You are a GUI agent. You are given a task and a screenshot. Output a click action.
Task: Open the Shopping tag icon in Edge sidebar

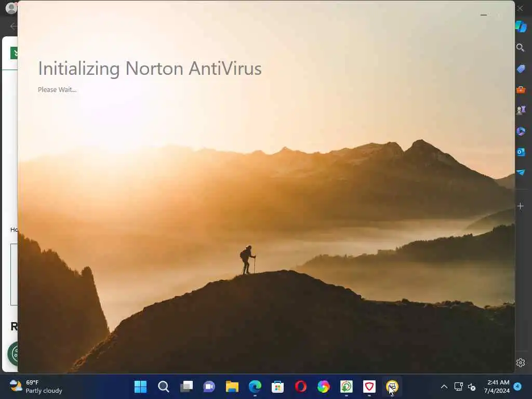(521, 69)
